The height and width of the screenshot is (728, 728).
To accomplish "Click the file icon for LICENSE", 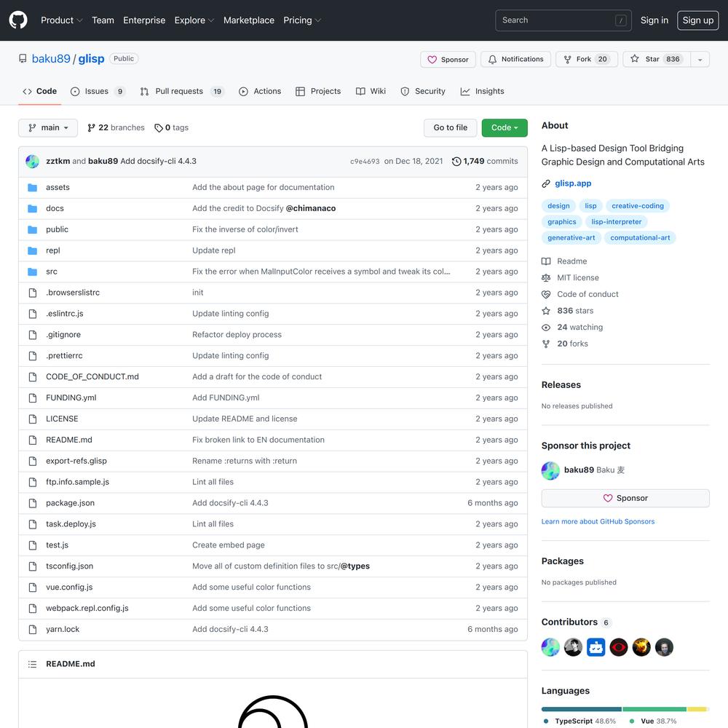I will coord(33,419).
